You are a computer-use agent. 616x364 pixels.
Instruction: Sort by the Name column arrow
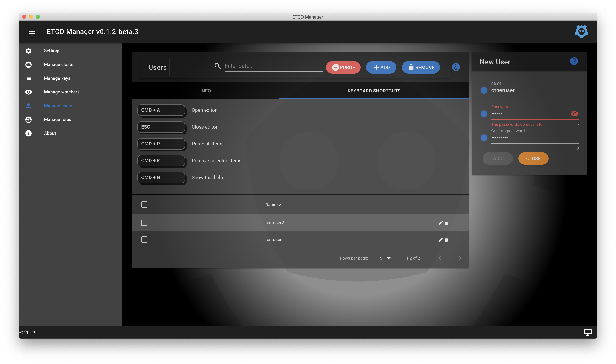click(279, 204)
